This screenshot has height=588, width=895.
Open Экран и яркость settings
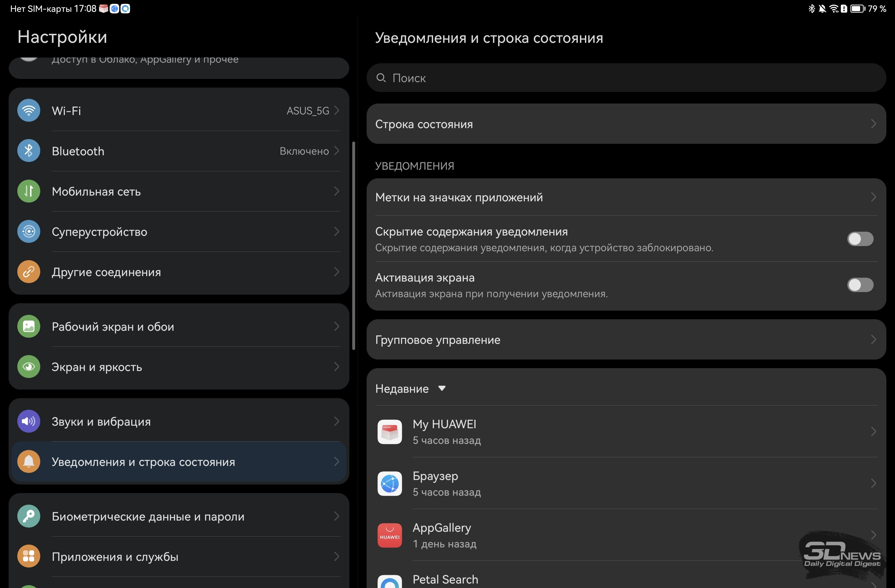click(x=179, y=367)
